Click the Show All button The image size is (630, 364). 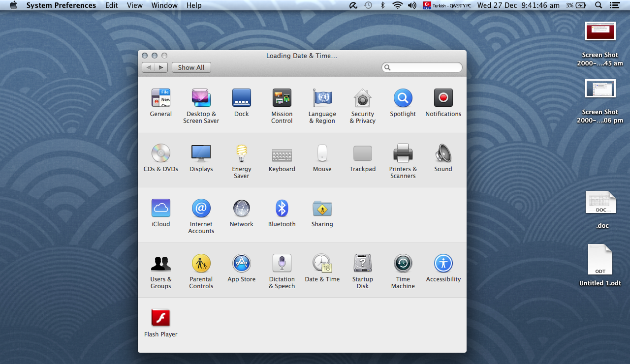191,67
